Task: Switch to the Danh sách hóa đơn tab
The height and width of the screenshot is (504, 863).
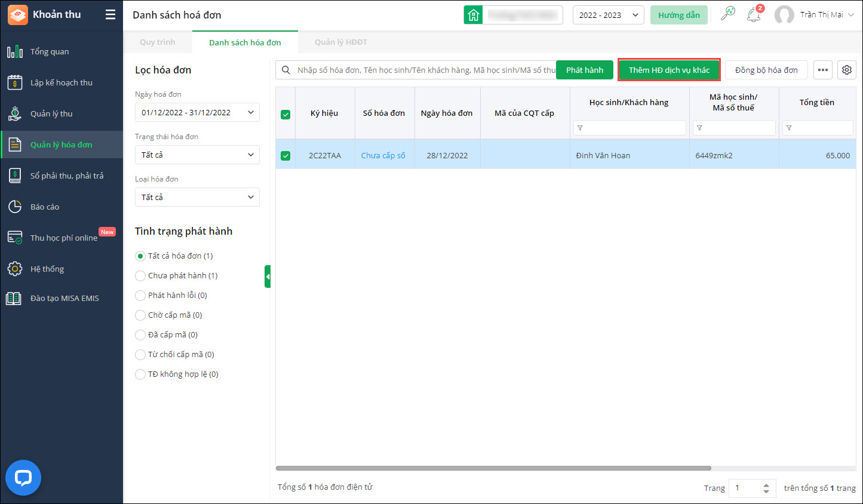Action: pyautogui.click(x=245, y=42)
